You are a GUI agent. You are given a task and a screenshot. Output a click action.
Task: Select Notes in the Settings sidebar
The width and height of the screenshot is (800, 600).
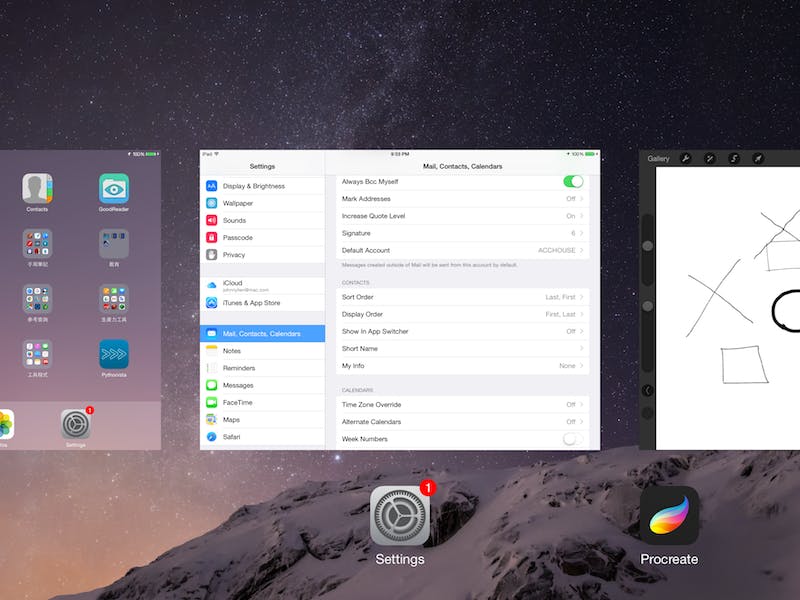pyautogui.click(x=262, y=351)
